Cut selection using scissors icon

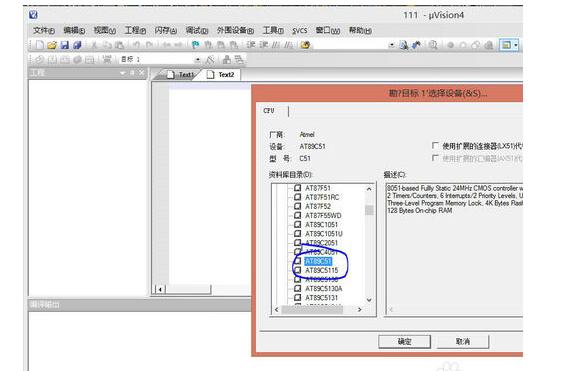point(94,45)
